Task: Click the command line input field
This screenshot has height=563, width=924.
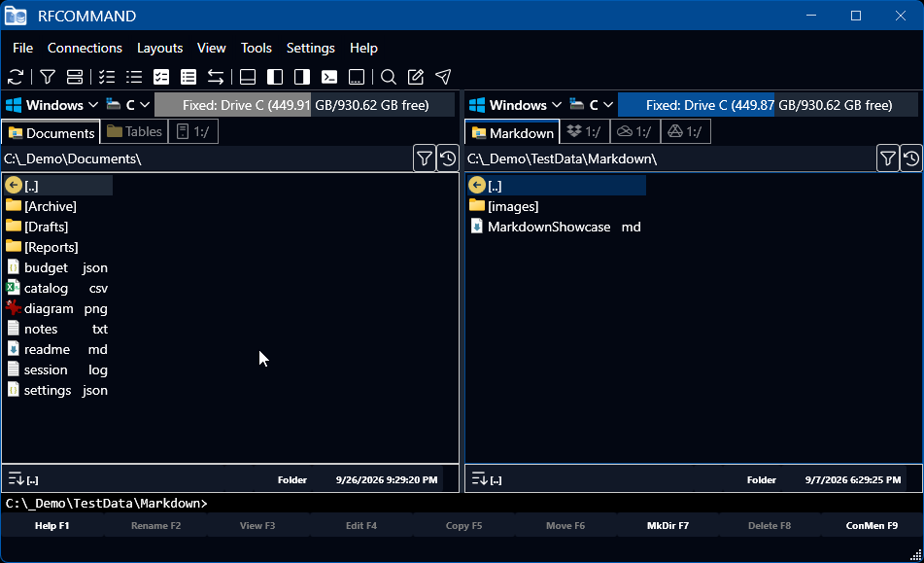Action: pos(462,503)
